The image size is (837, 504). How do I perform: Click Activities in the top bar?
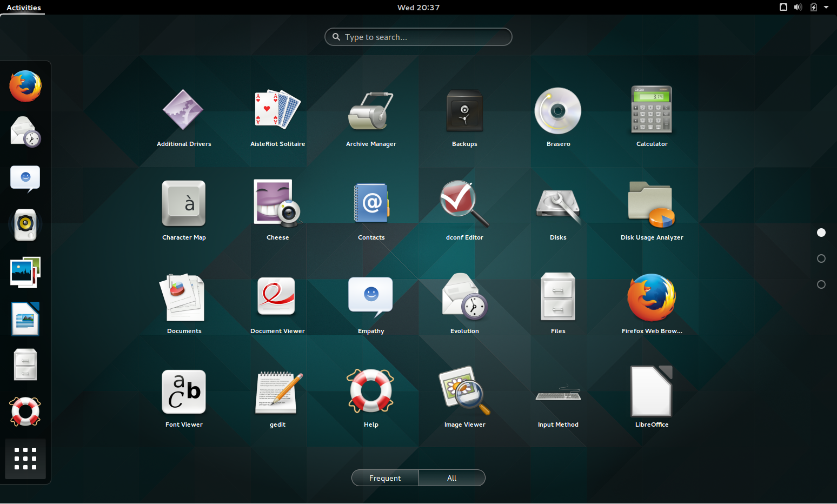pyautogui.click(x=23, y=7)
